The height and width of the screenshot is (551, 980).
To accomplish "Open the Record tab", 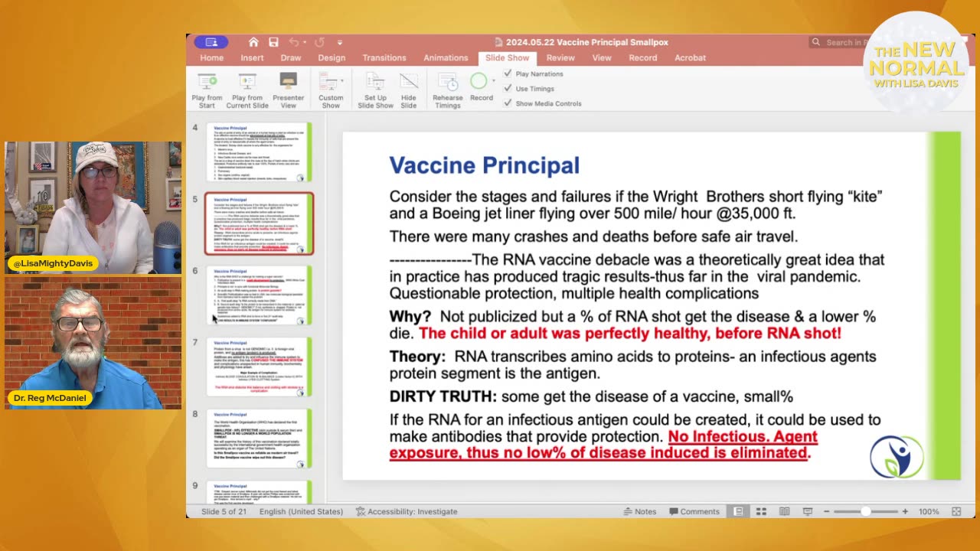I will coord(642,57).
